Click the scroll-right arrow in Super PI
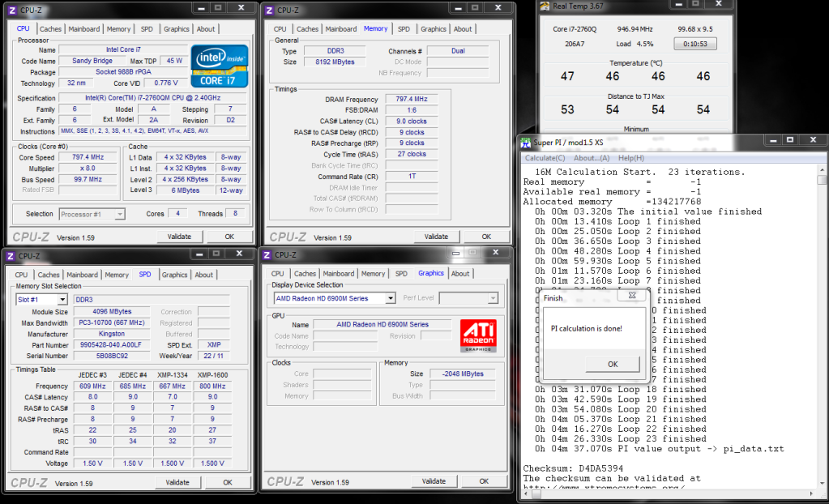Image resolution: width=829 pixels, height=504 pixels. point(811,494)
